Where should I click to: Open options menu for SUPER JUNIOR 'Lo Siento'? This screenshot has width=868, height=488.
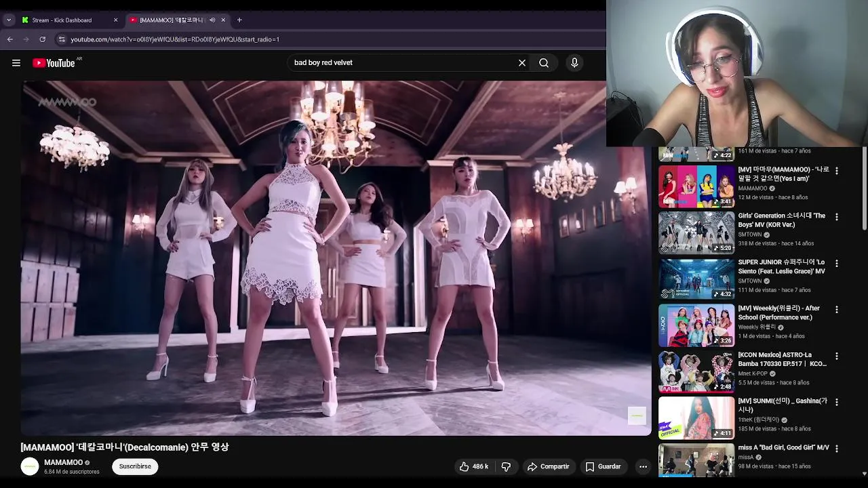[x=836, y=263]
